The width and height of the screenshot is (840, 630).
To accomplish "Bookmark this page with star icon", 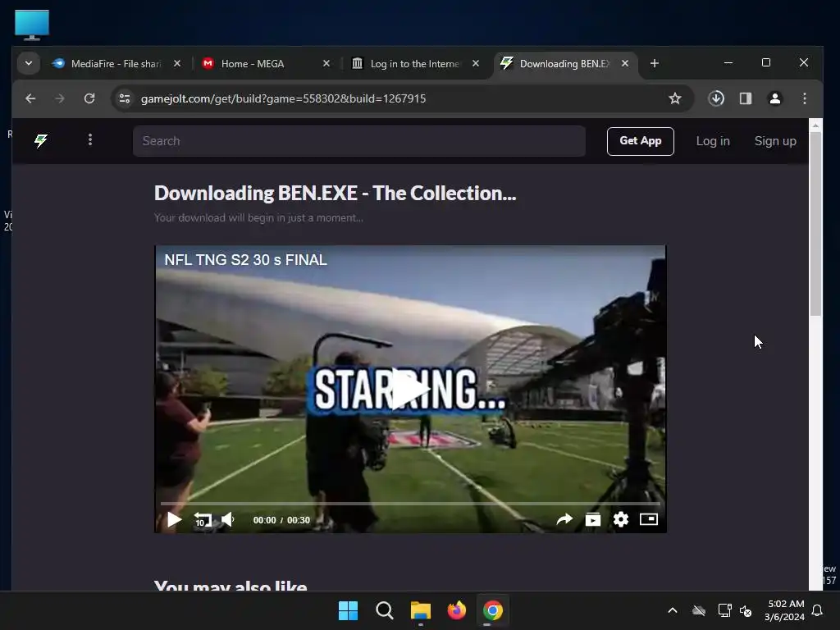I will 675,98.
